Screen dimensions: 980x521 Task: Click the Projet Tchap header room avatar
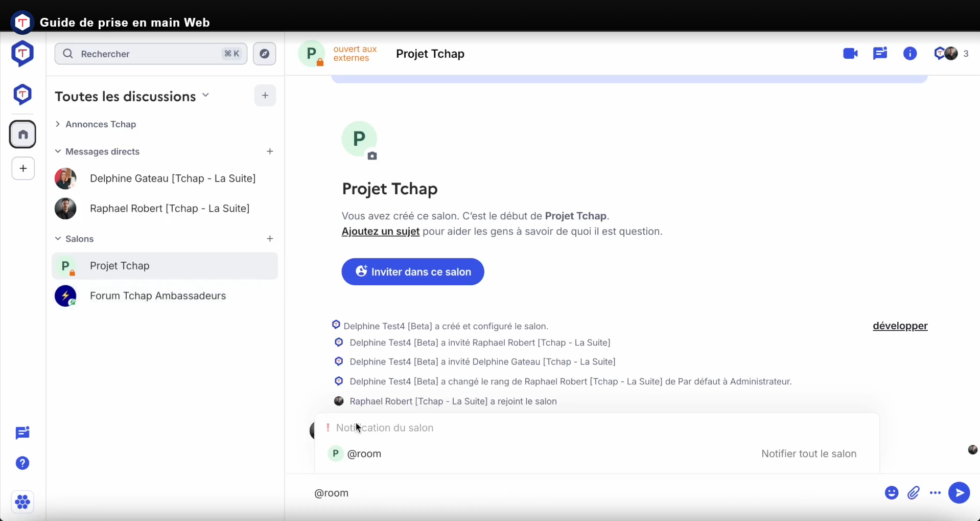click(312, 54)
